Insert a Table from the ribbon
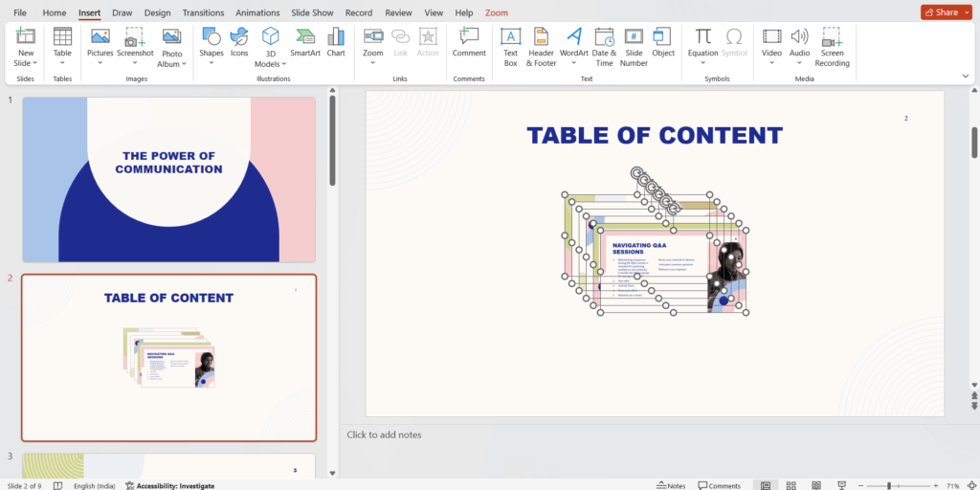The height and width of the screenshot is (490, 980). pos(62,44)
